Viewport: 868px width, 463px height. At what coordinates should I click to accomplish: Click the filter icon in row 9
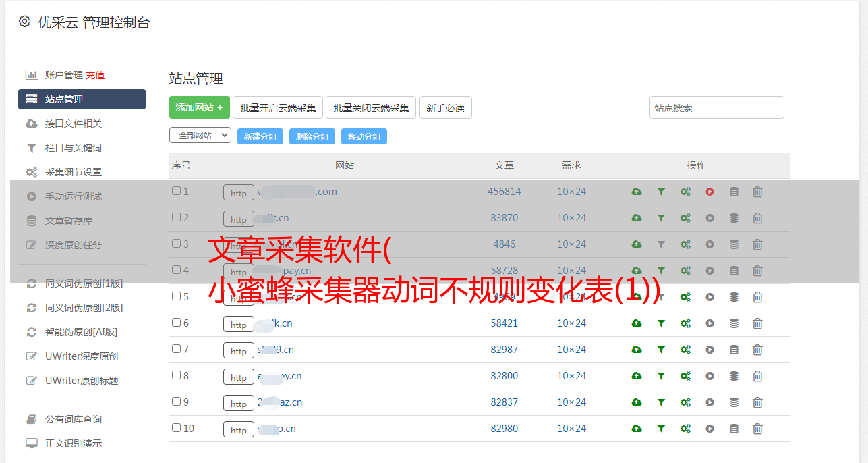point(661,402)
